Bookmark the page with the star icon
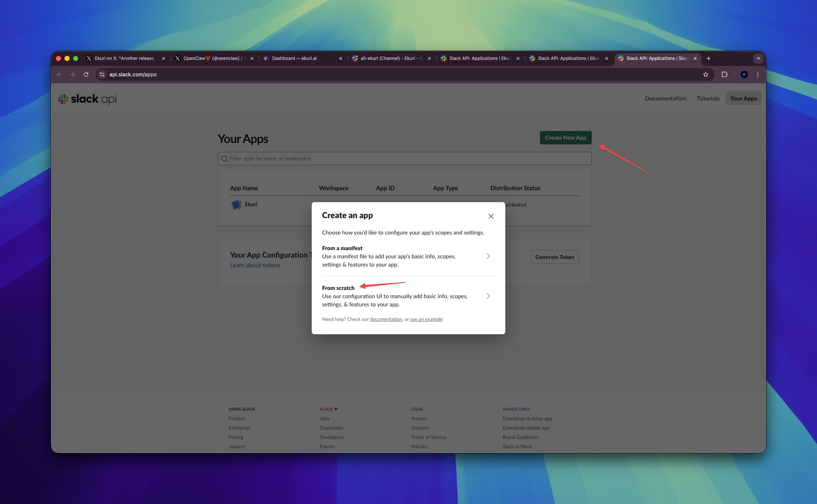 point(705,74)
